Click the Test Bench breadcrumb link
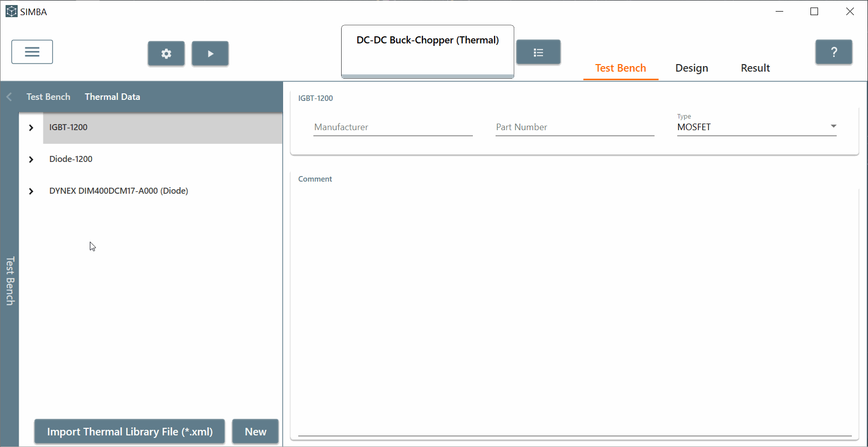The height and width of the screenshot is (447, 868). [48, 97]
